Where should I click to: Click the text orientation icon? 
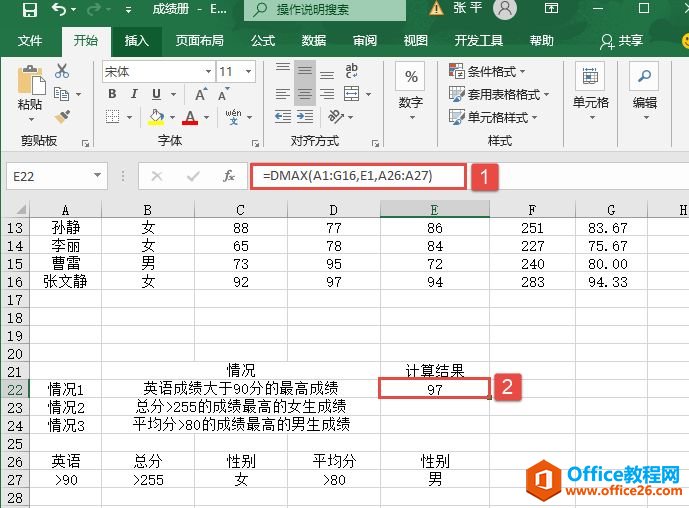[x=336, y=117]
